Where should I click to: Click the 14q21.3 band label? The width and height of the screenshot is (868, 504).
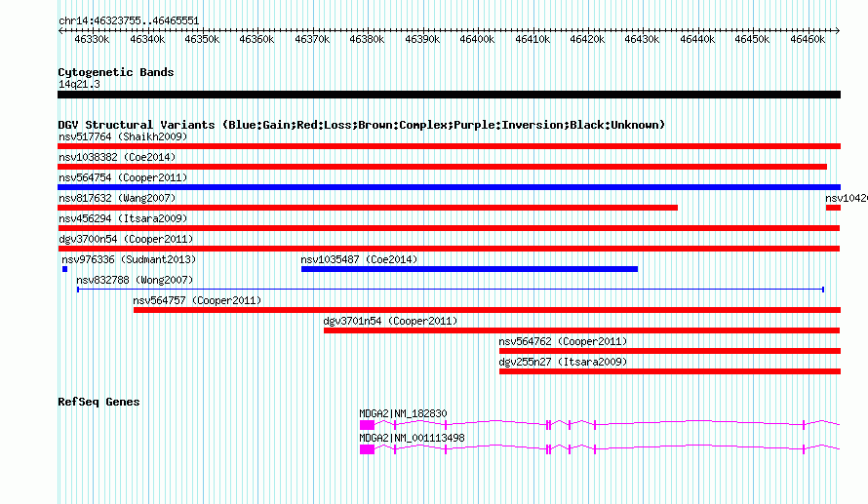click(x=79, y=84)
